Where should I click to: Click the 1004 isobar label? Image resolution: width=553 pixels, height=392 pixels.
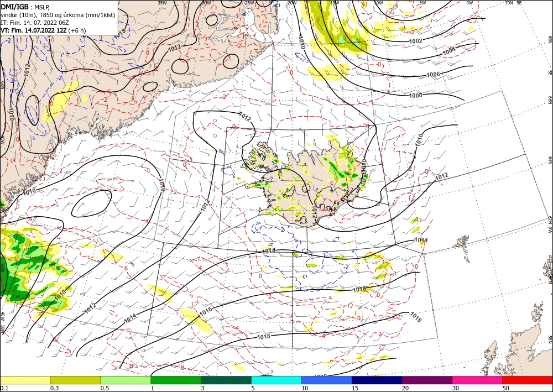[449, 51]
